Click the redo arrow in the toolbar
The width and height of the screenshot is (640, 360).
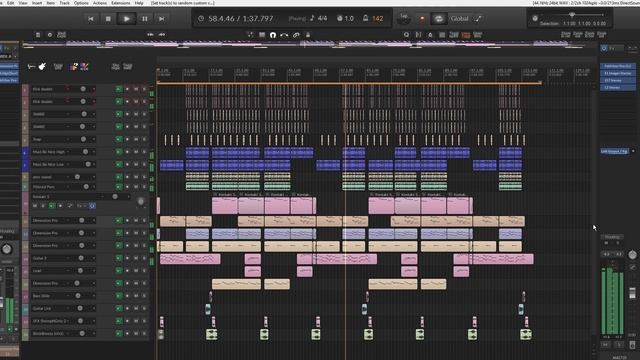(x=162, y=35)
